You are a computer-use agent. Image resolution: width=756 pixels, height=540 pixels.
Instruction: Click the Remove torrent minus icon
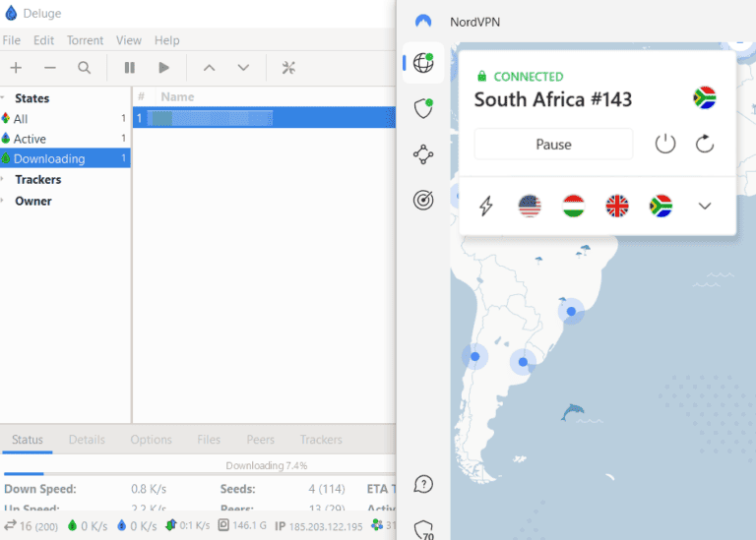click(49, 68)
